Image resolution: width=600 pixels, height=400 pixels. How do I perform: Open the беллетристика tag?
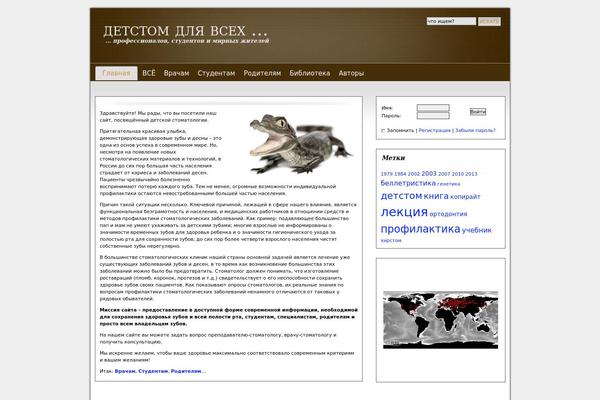tap(408, 183)
